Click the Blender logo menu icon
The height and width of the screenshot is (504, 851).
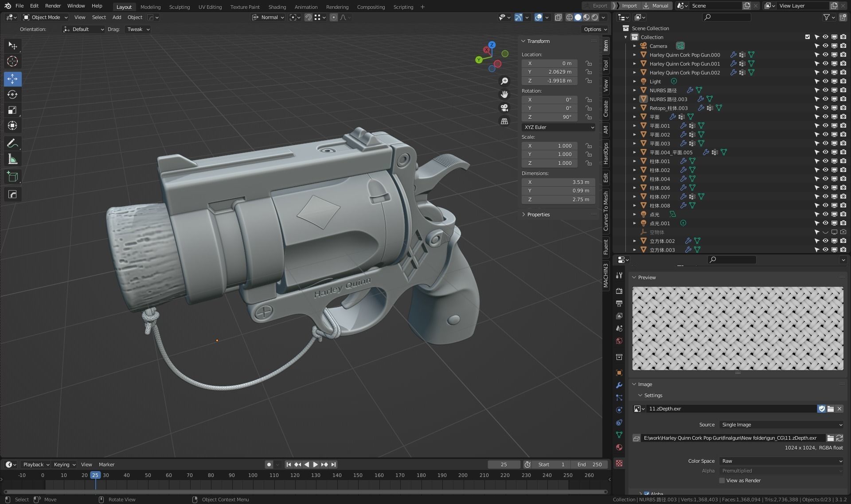[8, 6]
